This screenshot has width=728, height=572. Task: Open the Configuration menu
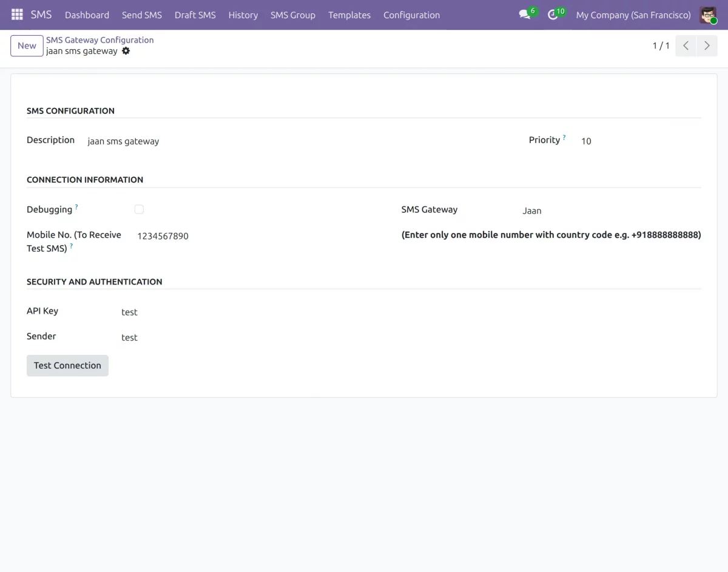[411, 15]
